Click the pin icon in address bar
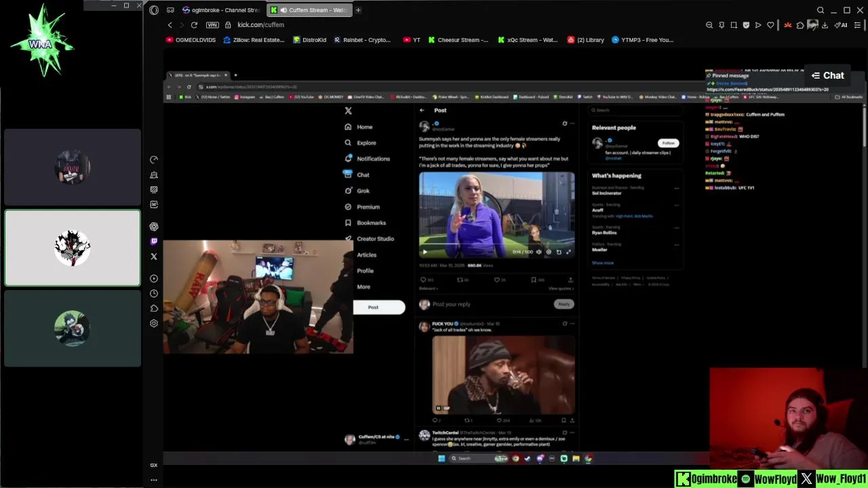868x488 pixels. [x=722, y=25]
